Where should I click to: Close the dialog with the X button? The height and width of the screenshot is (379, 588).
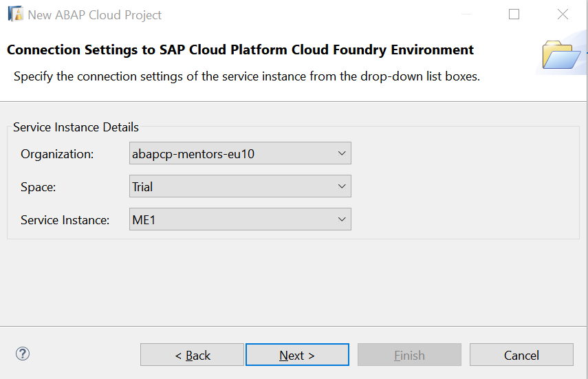coord(563,14)
